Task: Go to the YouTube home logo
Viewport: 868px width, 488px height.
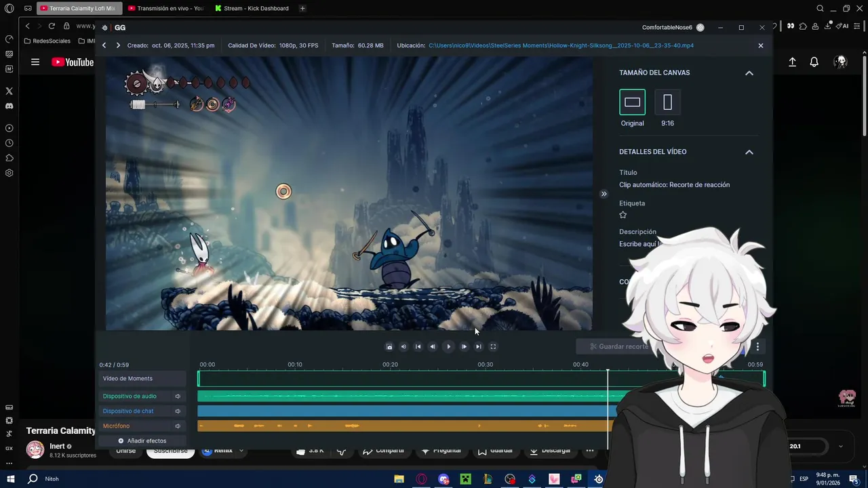Action: pos(73,62)
